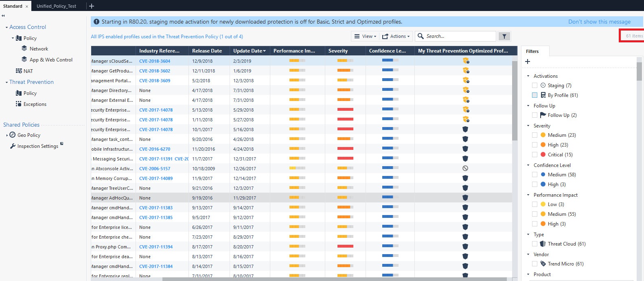The width and height of the screenshot is (644, 281).
Task: Click the NAT icon in the sidebar
Action: click(19, 71)
